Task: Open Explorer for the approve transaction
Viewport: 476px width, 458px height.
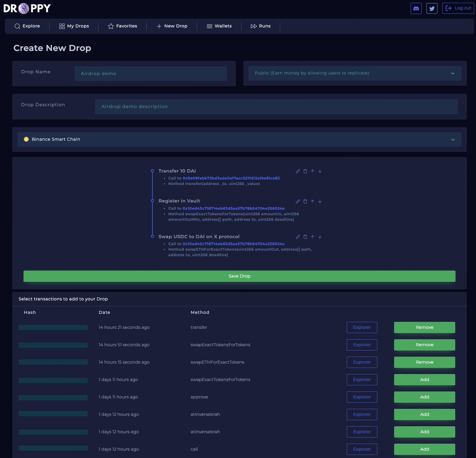Action: (x=362, y=397)
